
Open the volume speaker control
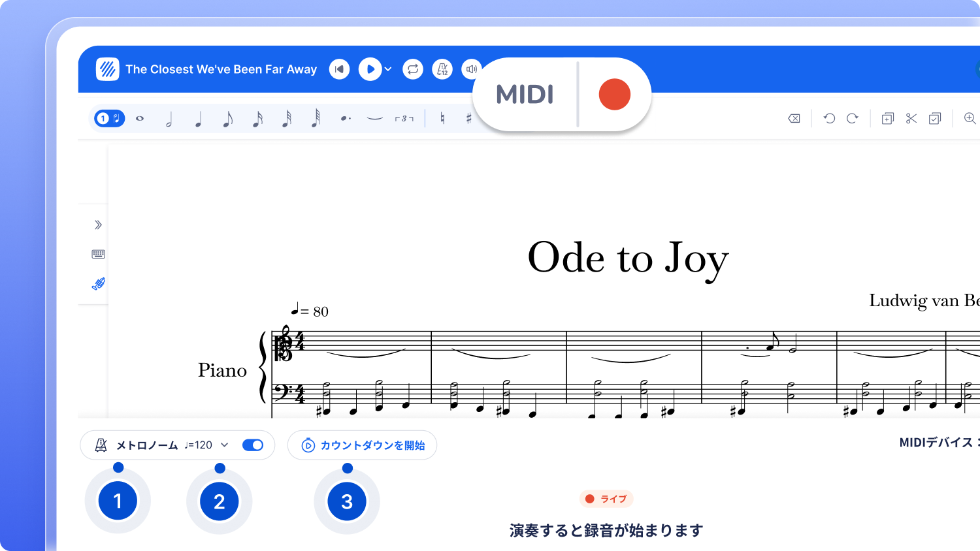[x=471, y=69]
